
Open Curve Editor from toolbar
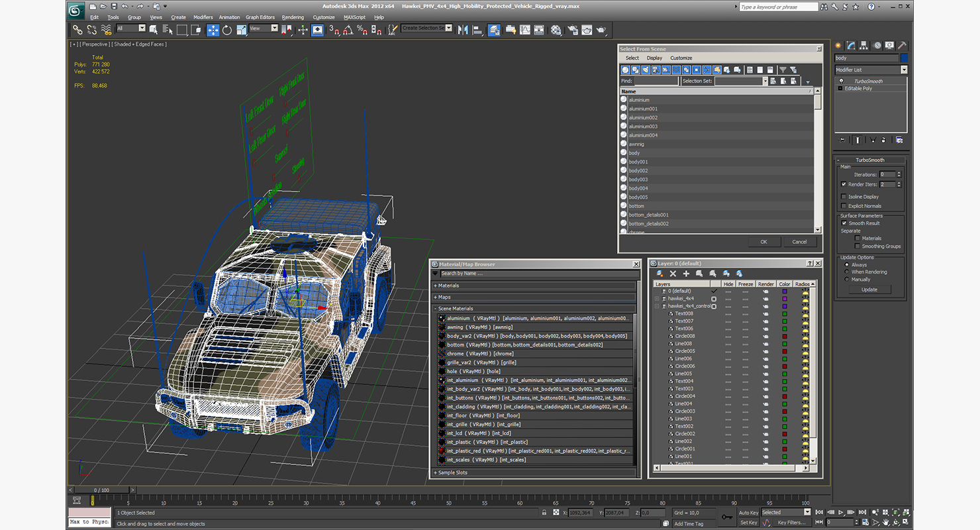point(525,30)
